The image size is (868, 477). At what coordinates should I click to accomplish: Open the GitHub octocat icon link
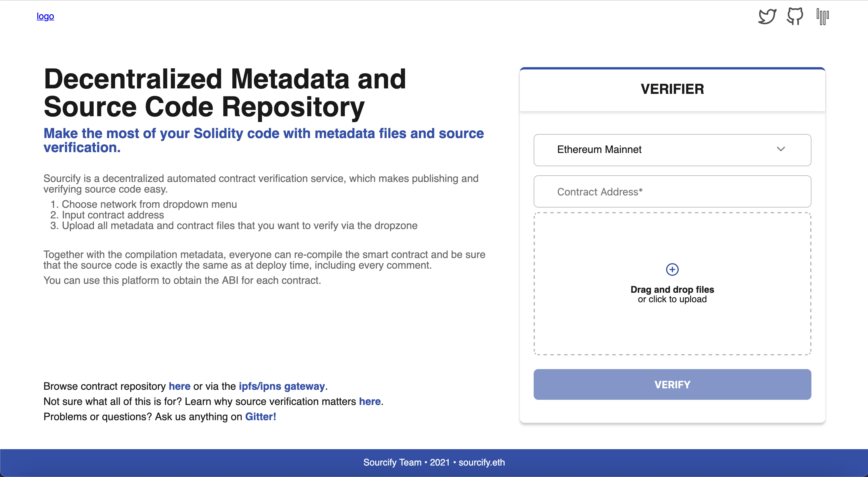click(x=794, y=16)
